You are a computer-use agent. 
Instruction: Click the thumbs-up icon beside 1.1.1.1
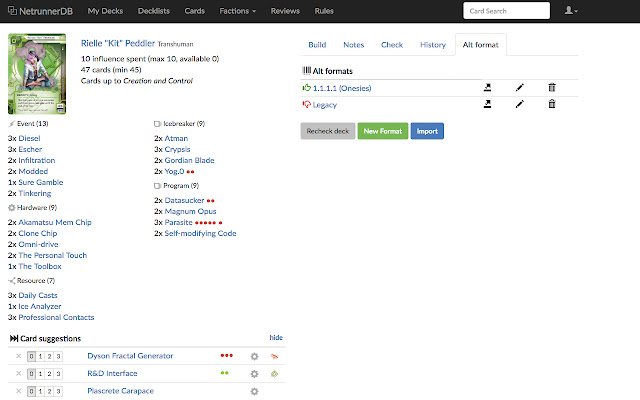pyautogui.click(x=307, y=87)
